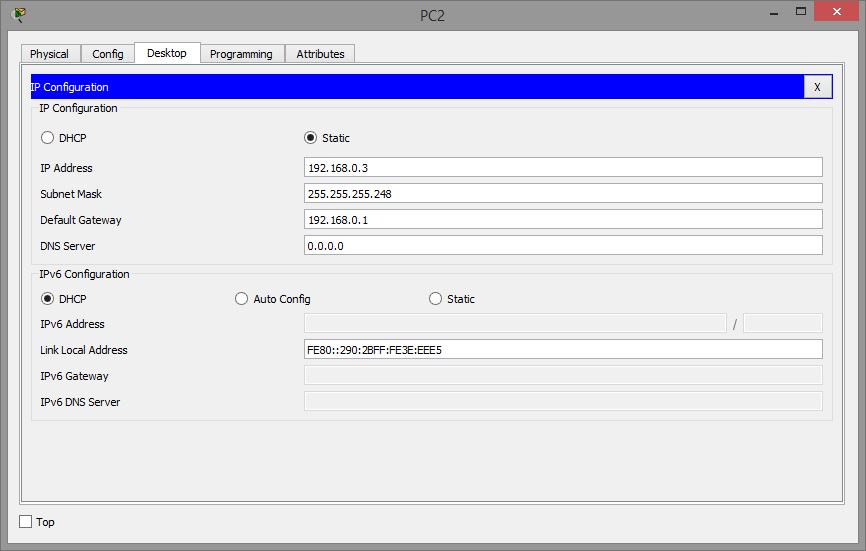Click the Default Gateway label

[81, 220]
